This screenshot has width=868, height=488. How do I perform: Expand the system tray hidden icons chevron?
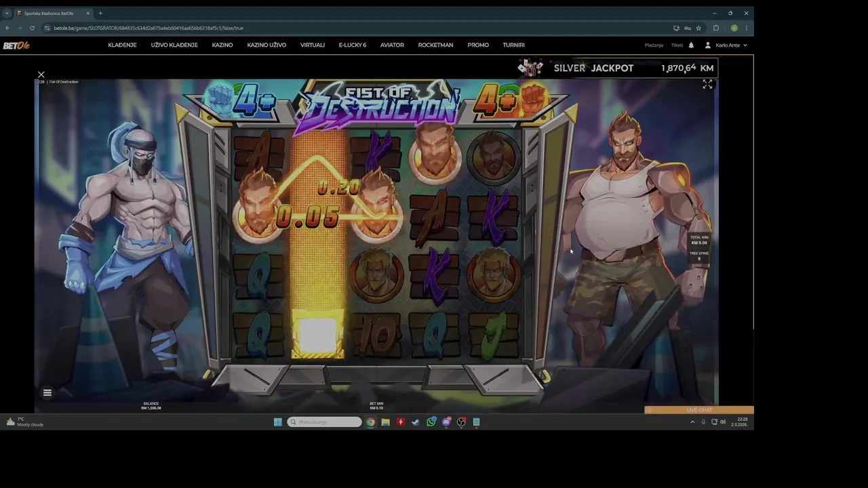pos(692,422)
